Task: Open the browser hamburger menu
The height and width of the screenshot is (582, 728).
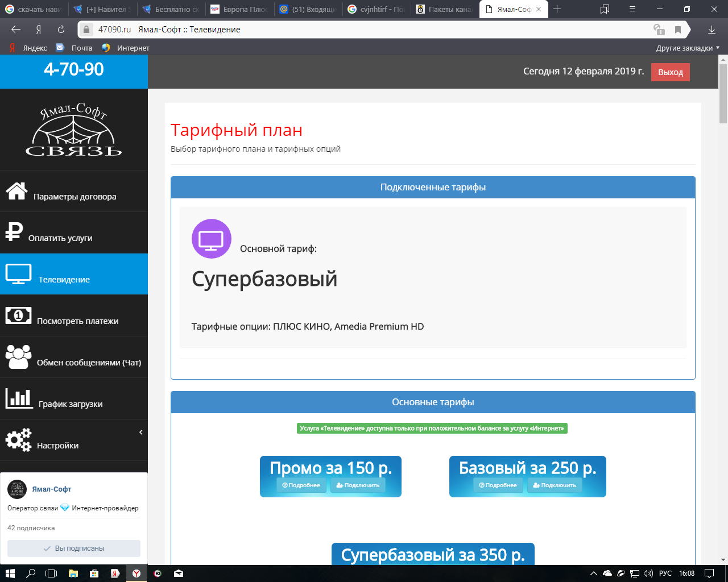Action: pos(632,9)
